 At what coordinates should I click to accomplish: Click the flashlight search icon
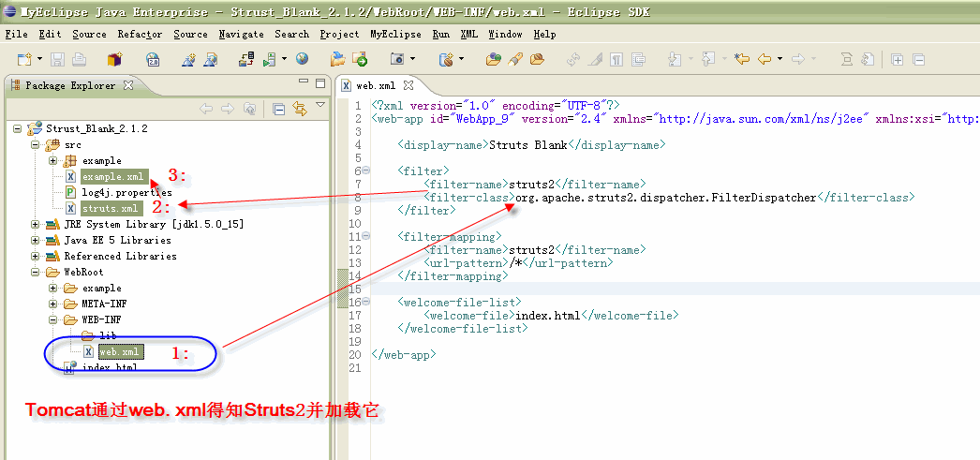515,59
